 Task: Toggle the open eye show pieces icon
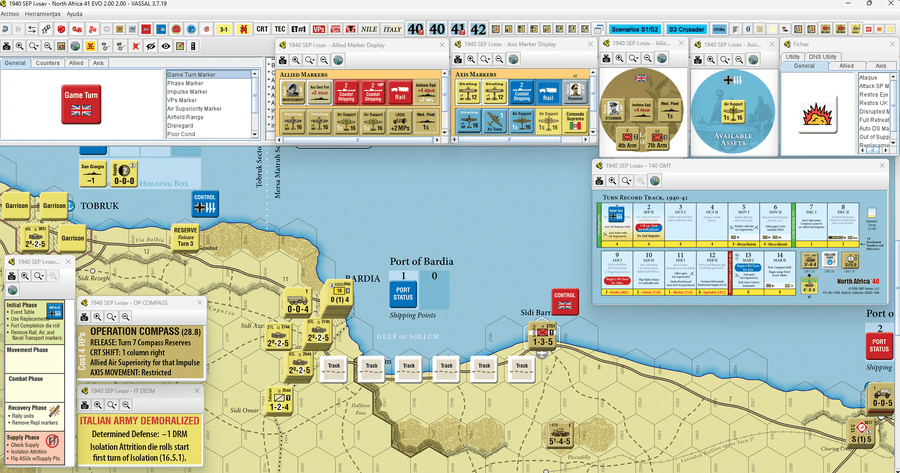click(166, 46)
